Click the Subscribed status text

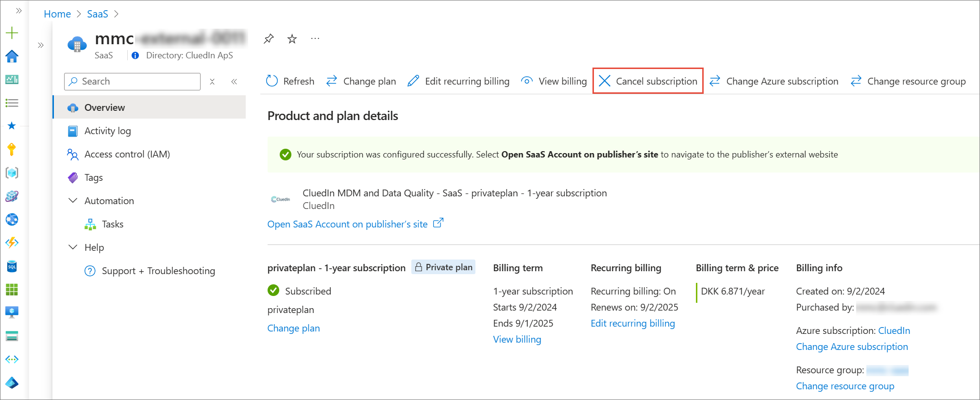308,291
